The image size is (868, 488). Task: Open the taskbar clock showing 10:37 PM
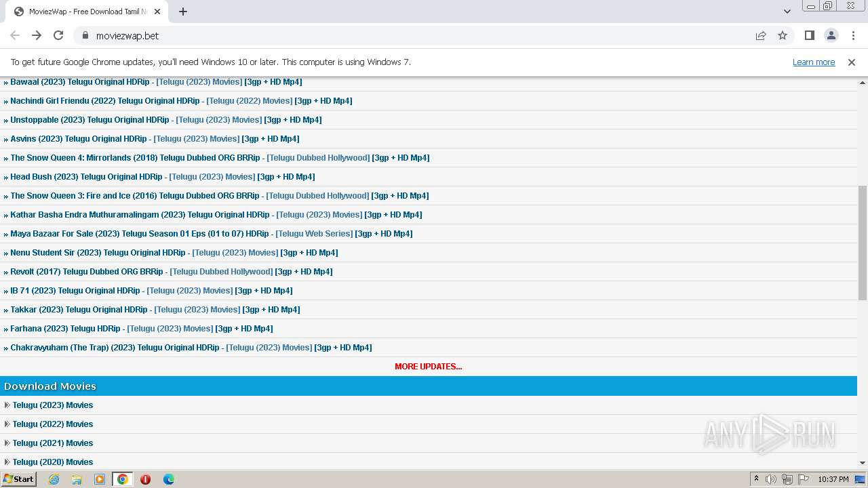[833, 479]
